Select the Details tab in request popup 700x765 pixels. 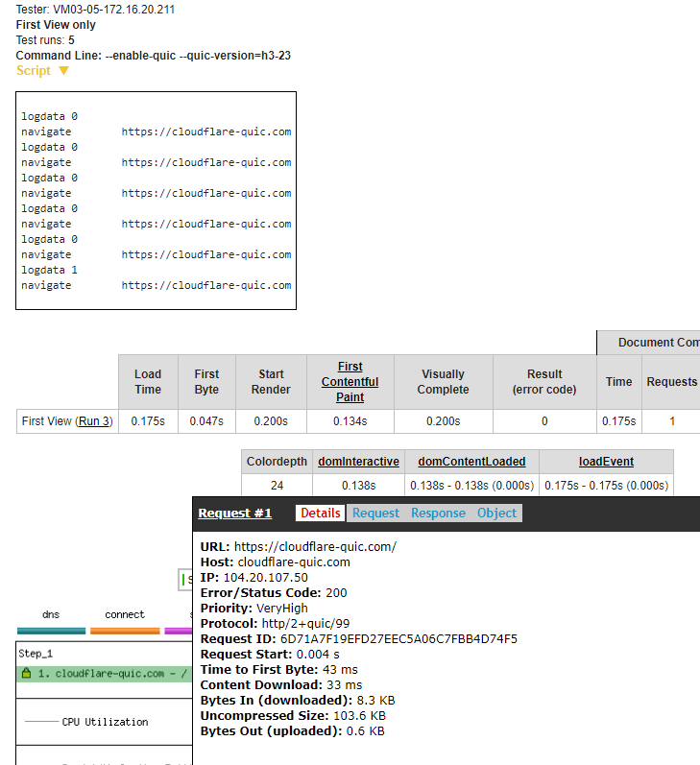click(x=320, y=514)
